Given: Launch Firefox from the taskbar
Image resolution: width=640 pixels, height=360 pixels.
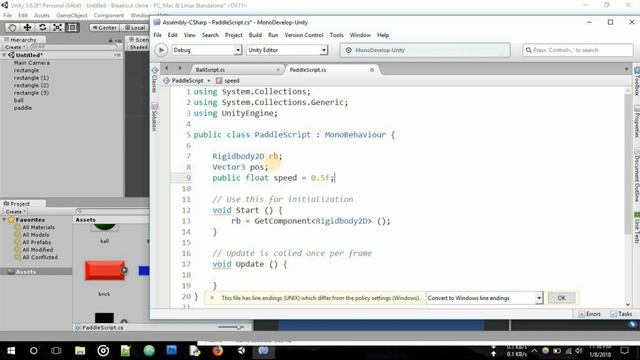Looking at the screenshot, I should (218, 351).
